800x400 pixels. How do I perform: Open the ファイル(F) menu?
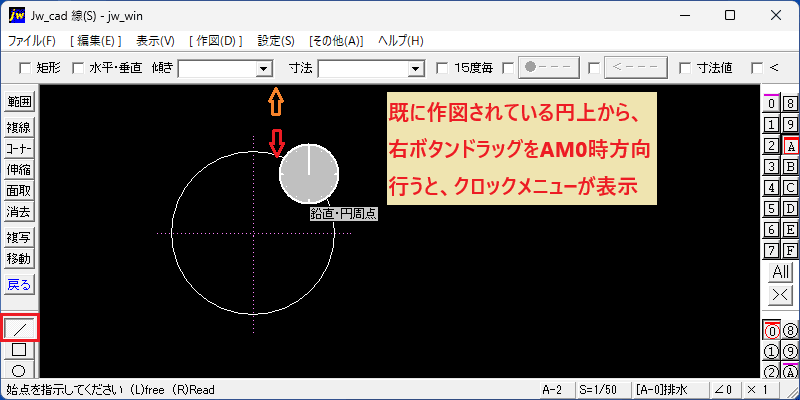click(x=32, y=41)
